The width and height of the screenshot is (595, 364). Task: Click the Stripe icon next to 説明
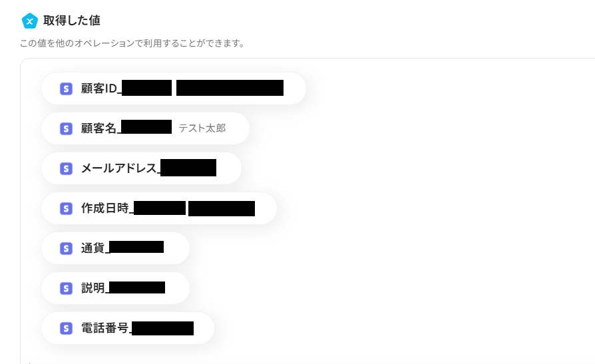[x=66, y=288]
